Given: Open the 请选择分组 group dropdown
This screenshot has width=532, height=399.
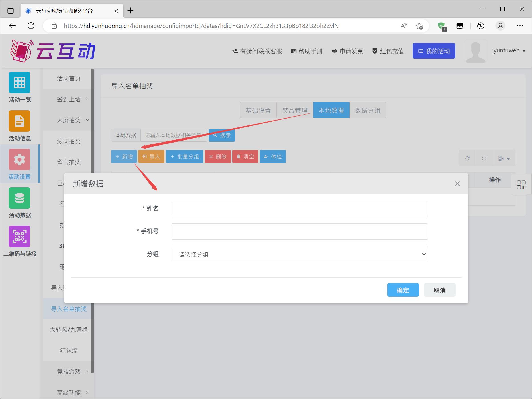Looking at the screenshot, I should [299, 254].
